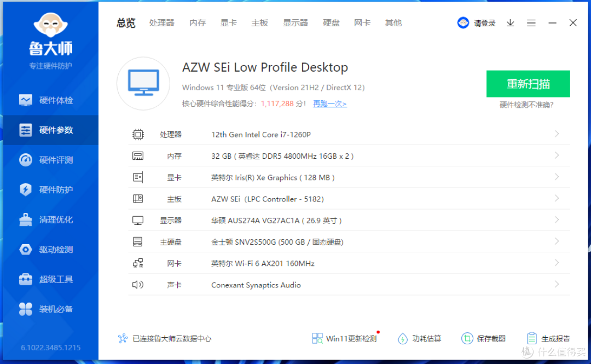This screenshot has height=364, width=591.
Task: Open 清理优化 cleanup section
Action: (50, 219)
